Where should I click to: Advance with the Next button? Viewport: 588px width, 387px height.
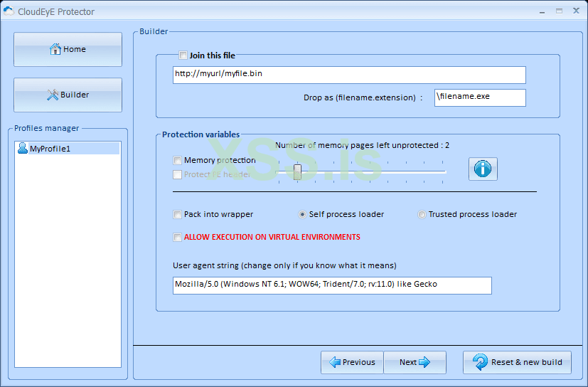point(415,362)
